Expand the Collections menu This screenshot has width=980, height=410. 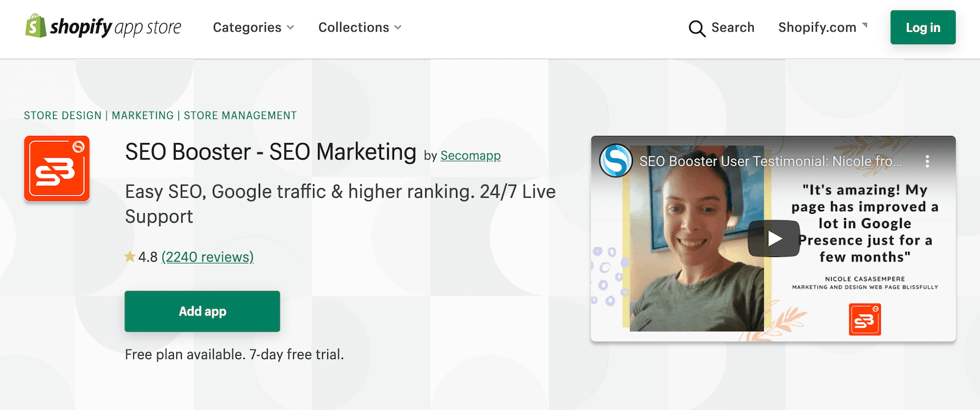(x=359, y=27)
